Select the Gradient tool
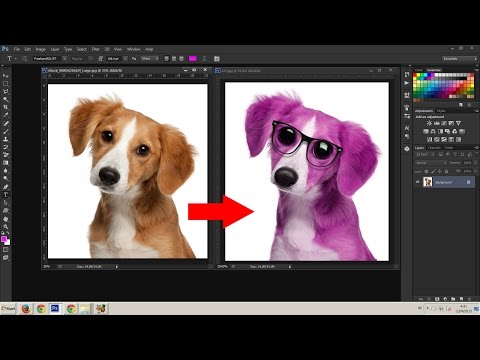 pos(6,163)
